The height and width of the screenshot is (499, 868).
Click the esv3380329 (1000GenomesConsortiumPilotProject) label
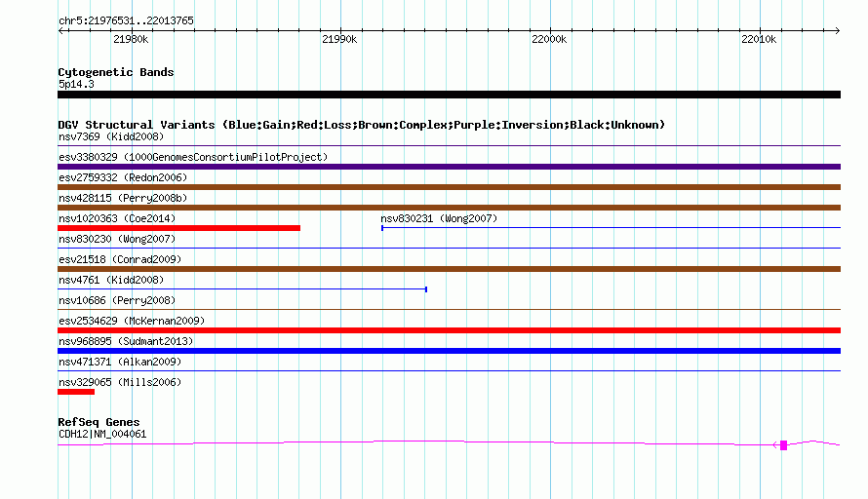pos(193,157)
